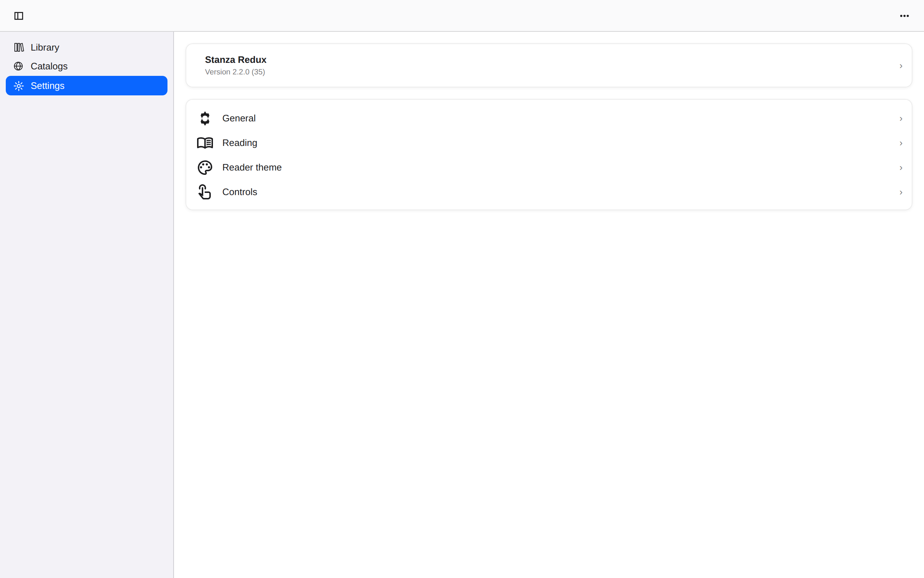
Task: Click the Settings sun-gear icon in sidebar
Action: tap(19, 86)
